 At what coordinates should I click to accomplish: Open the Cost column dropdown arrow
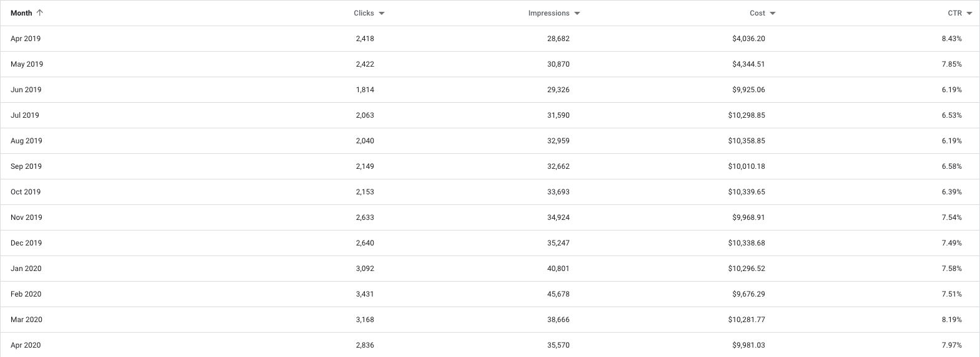[x=773, y=13]
